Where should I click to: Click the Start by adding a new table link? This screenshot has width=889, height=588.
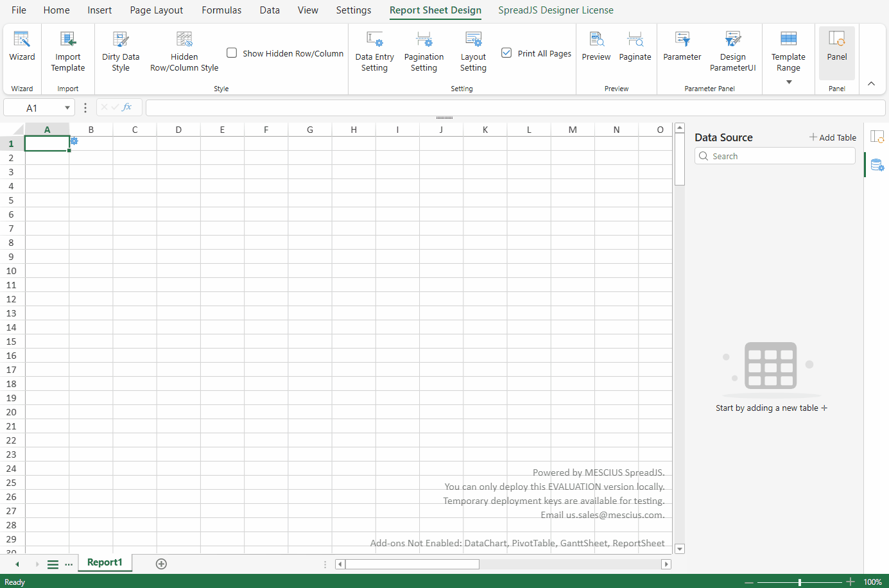click(x=771, y=408)
